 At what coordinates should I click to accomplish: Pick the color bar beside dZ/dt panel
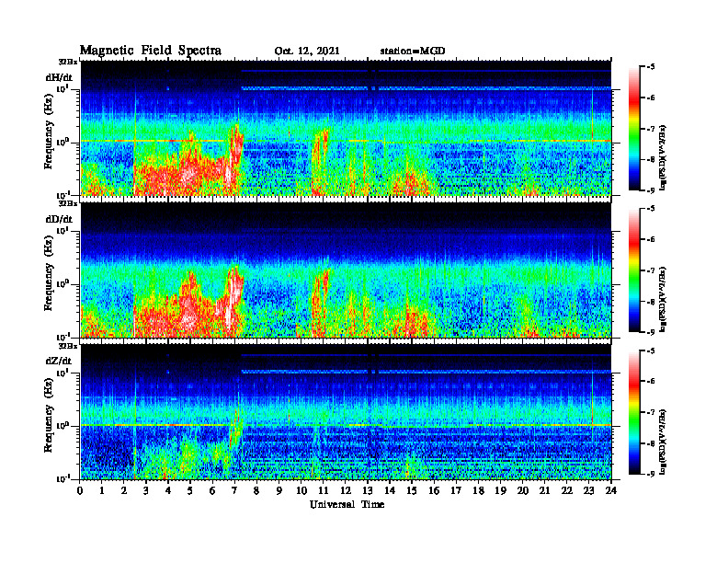634,412
